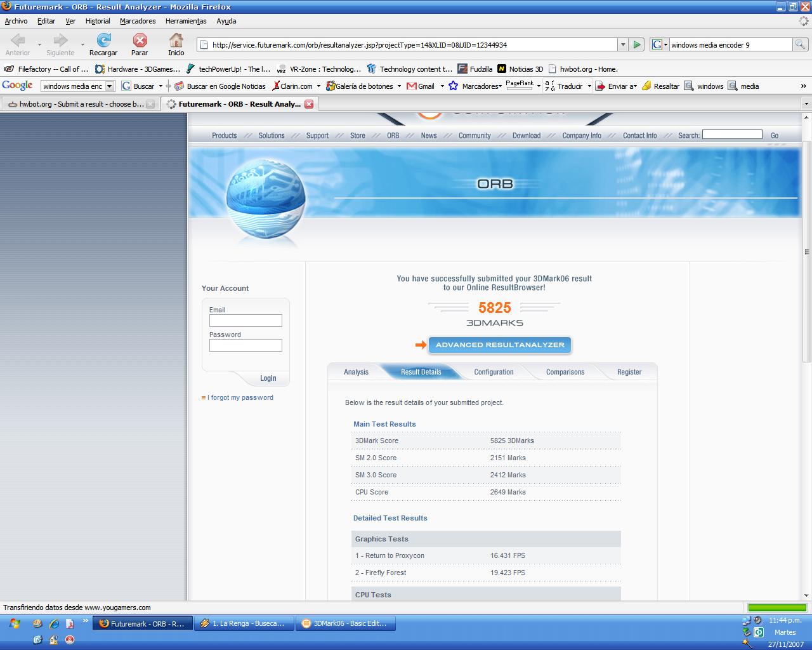Viewport: 812px width, 650px height.
Task: Click the 2649 Marks CPU score value
Action: pyautogui.click(x=507, y=492)
